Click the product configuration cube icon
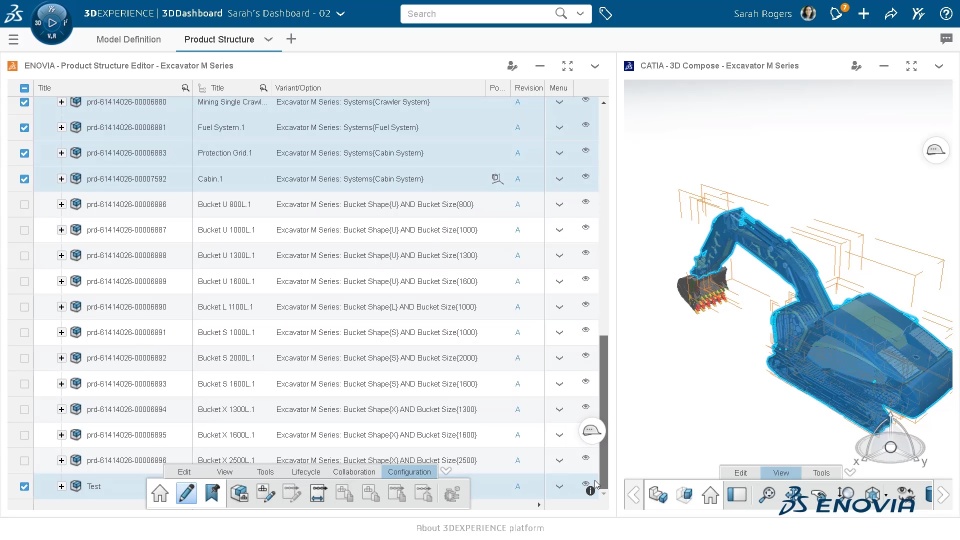Viewport: 960px width, 540px height. 239,493
